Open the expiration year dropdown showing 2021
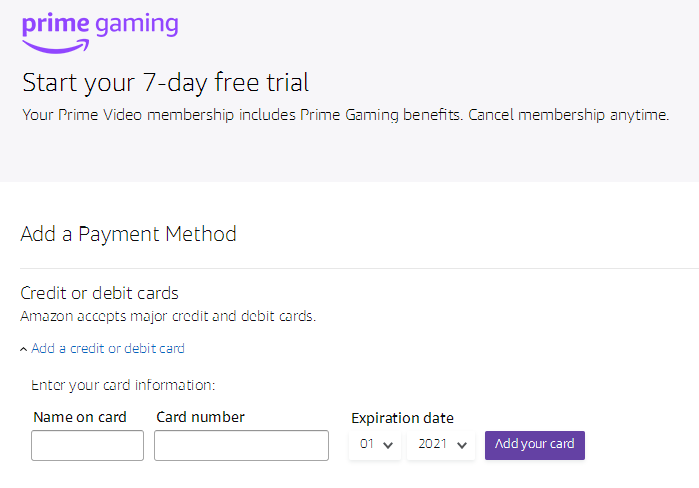Viewport: 699px width, 488px height. pyautogui.click(x=441, y=444)
